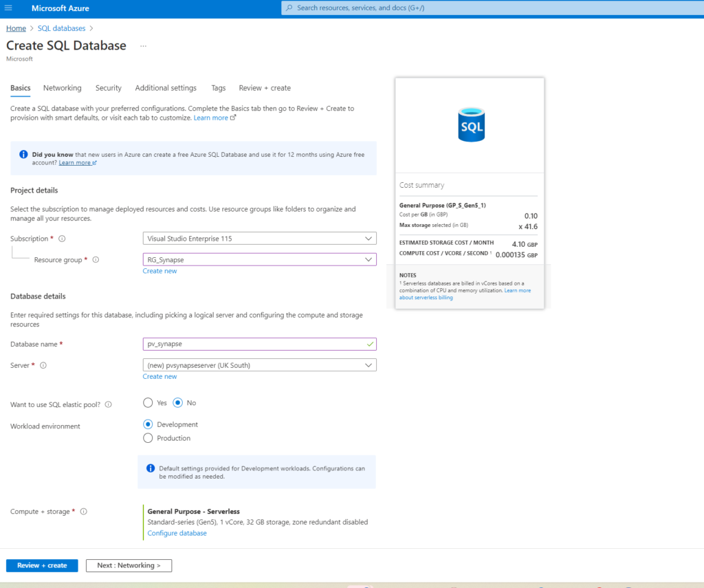The image size is (704, 588).
Task: Open the Azure portal hamburger menu
Action: (x=8, y=8)
